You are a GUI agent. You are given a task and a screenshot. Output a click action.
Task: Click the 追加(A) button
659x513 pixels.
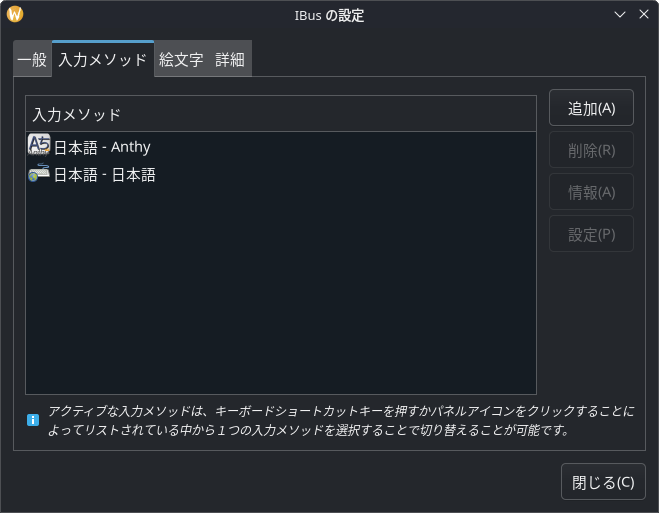591,108
